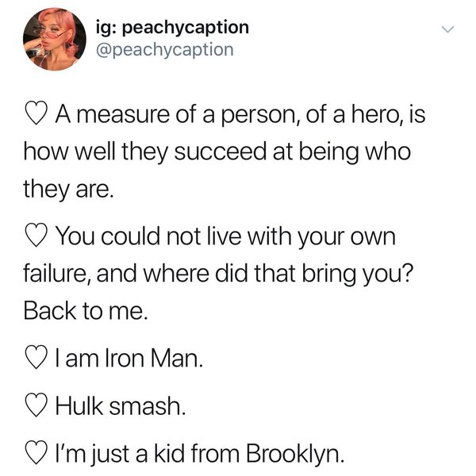The image size is (476, 476).
Task: Click the text "Back to me."
Action: (85, 311)
